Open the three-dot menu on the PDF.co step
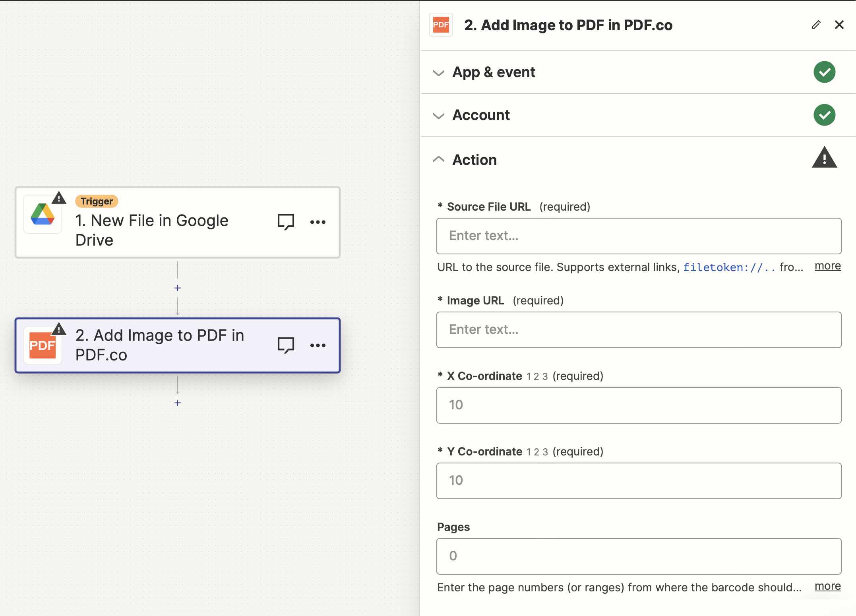856x616 pixels. click(318, 345)
